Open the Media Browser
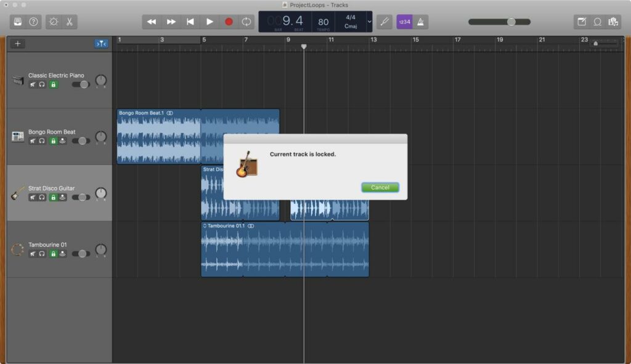Screen dimensions: 631x364 (613, 22)
